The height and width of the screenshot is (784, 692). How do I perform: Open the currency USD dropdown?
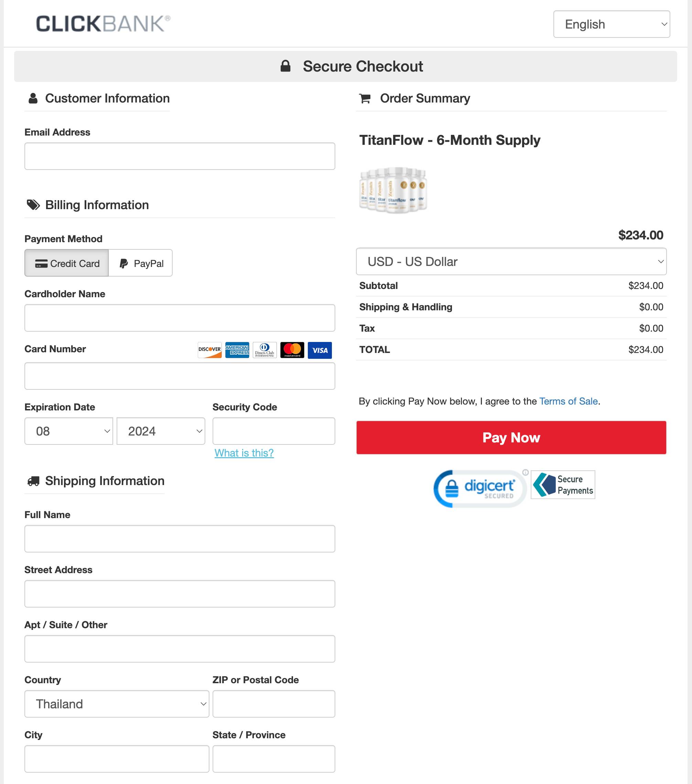coord(511,261)
